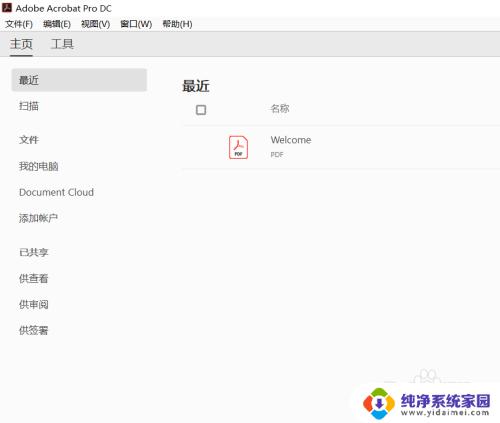The height and width of the screenshot is (423, 500).
Task: Switch to the 工具 tab
Action: pyautogui.click(x=62, y=44)
